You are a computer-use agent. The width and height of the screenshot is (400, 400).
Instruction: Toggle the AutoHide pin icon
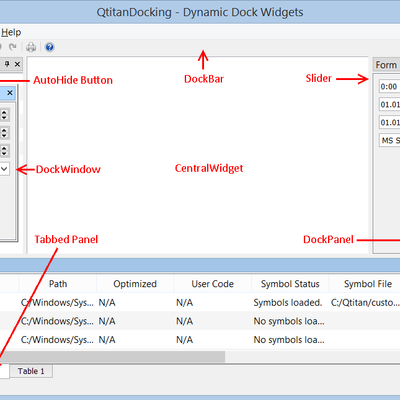7,64
